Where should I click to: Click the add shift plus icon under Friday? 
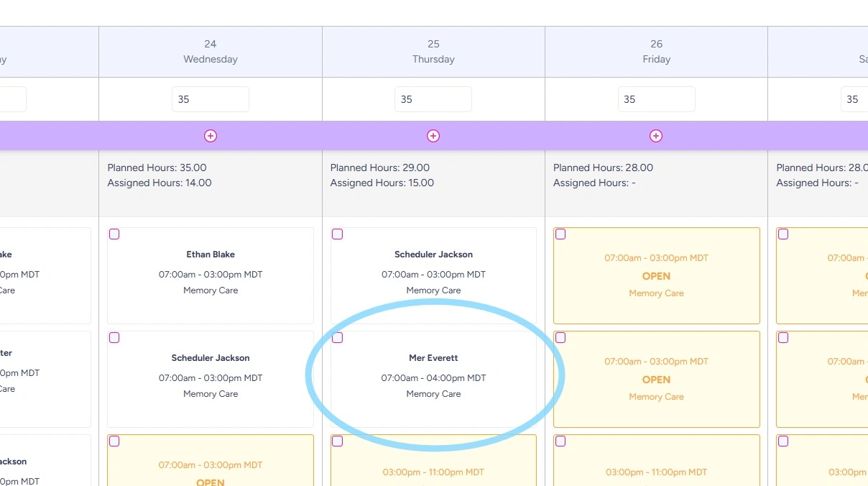656,136
